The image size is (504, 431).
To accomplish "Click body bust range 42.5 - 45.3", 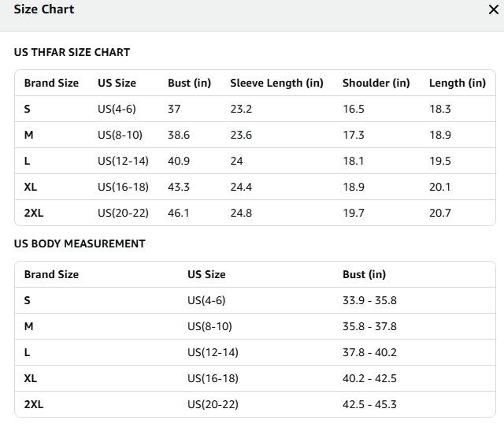I will click(x=369, y=405).
